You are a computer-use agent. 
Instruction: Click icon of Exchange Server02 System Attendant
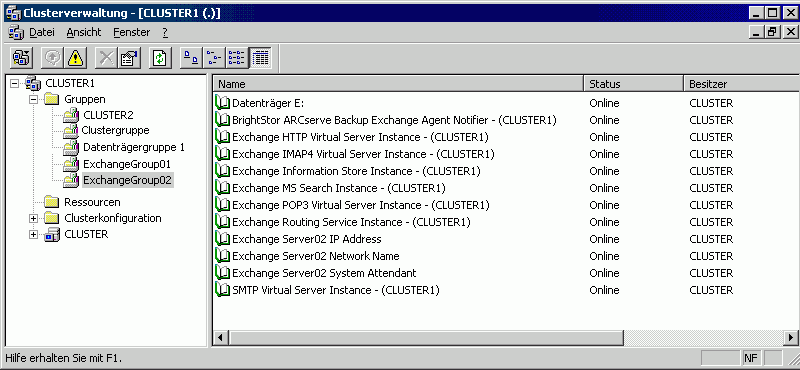tap(223, 273)
